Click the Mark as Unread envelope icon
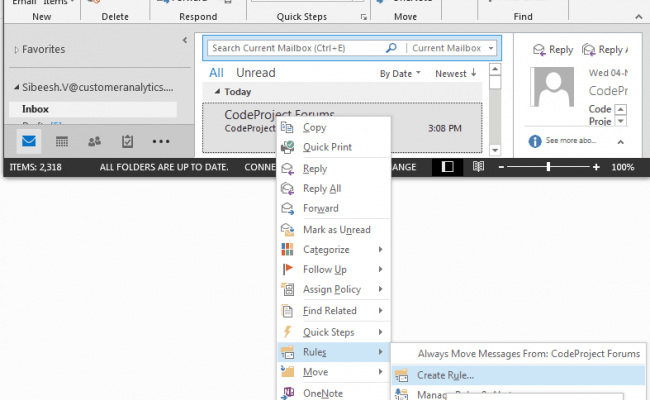 click(x=287, y=230)
